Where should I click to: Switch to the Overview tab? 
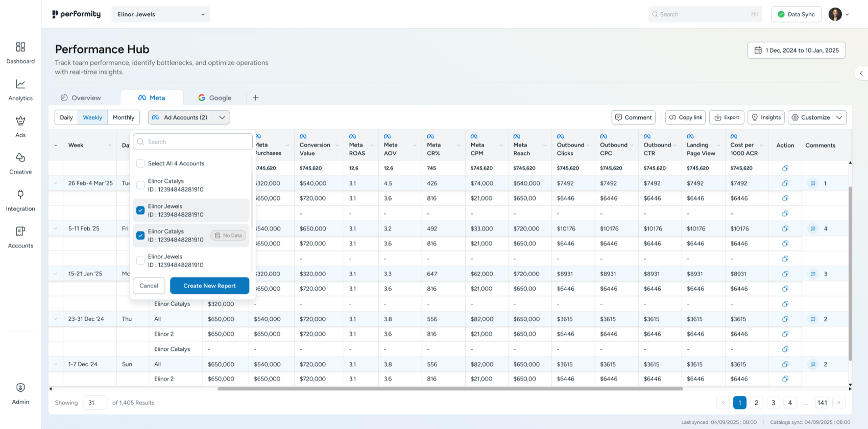click(81, 98)
